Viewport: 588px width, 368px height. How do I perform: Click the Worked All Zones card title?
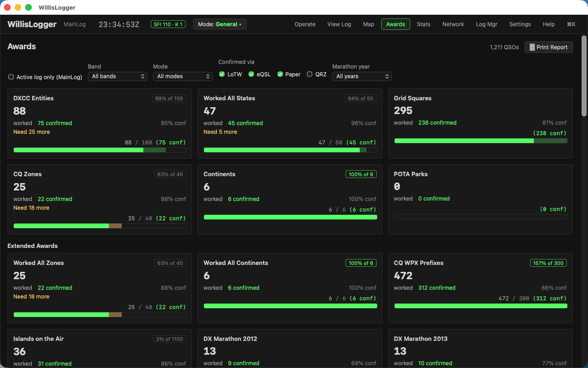coord(39,263)
